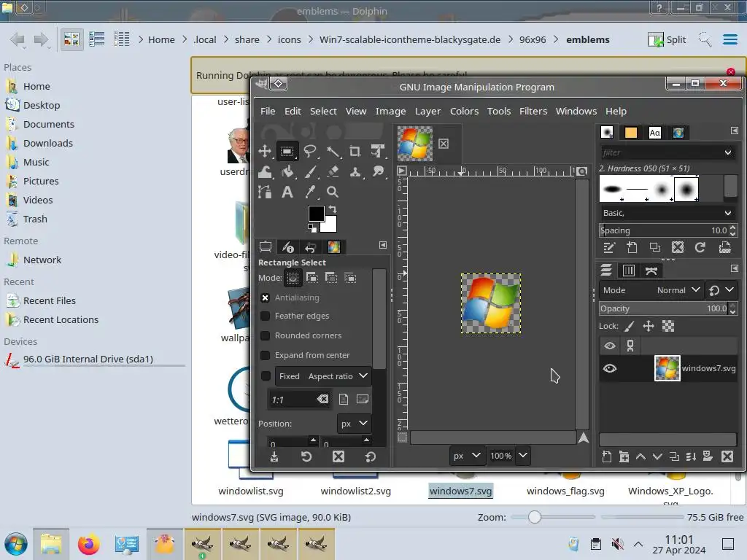This screenshot has width=747, height=560.
Task: Open the Filters menu in GIMP
Action: point(533,111)
